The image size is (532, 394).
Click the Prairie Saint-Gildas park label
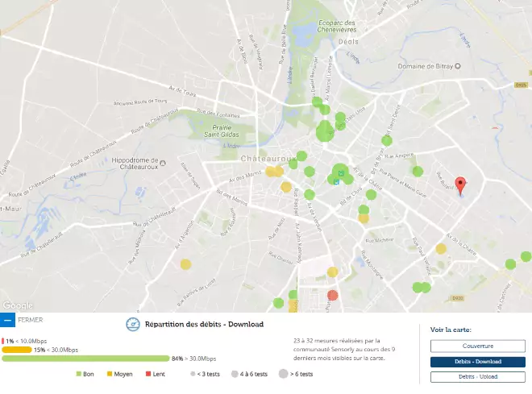(222, 131)
